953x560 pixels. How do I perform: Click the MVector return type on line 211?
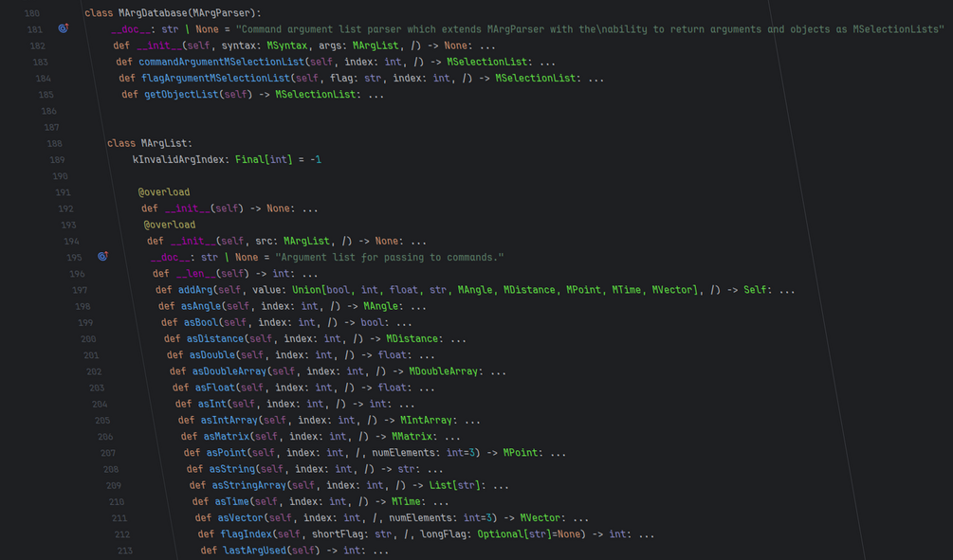coord(541,518)
